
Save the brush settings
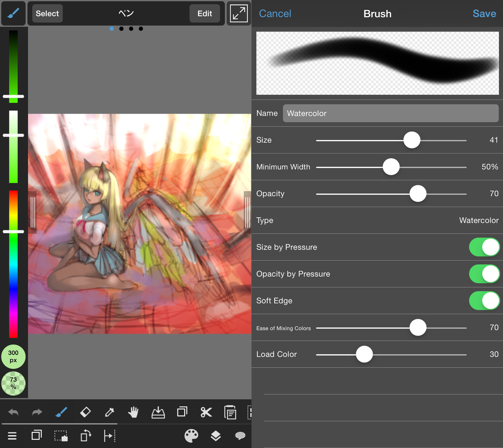click(x=484, y=14)
